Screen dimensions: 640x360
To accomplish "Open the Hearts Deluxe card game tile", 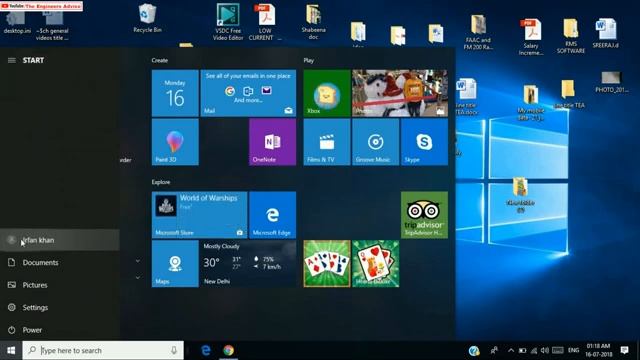I will (x=376, y=264).
